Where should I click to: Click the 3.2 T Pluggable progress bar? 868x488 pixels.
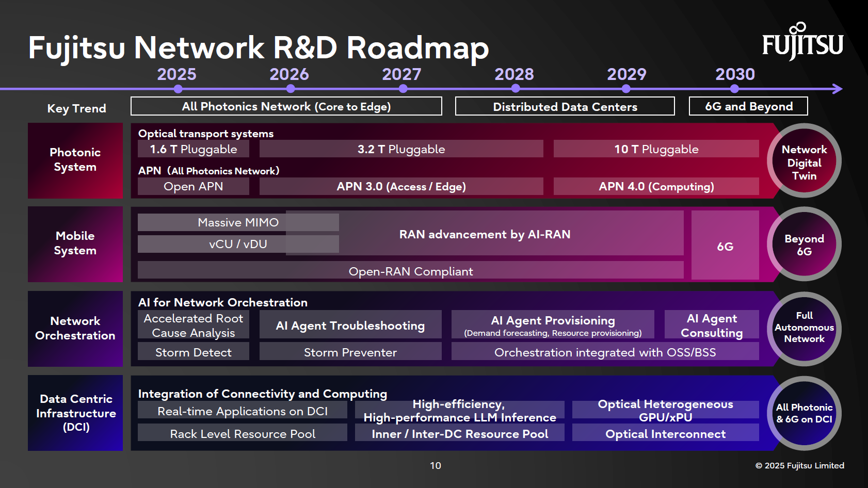click(x=401, y=149)
